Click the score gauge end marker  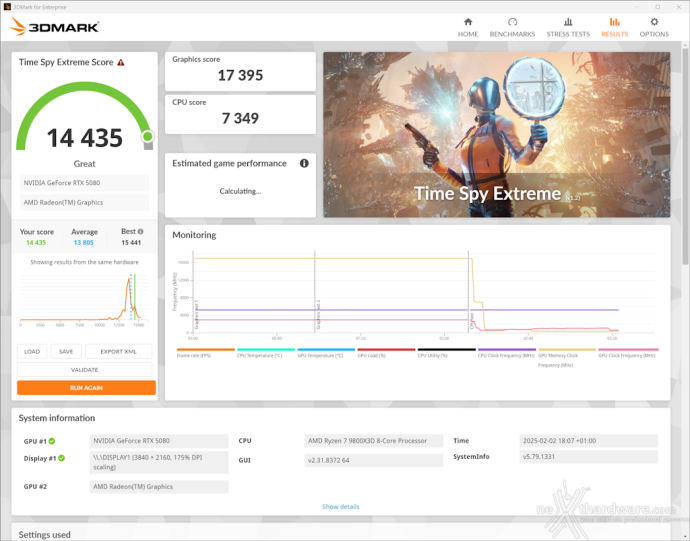tap(148, 136)
